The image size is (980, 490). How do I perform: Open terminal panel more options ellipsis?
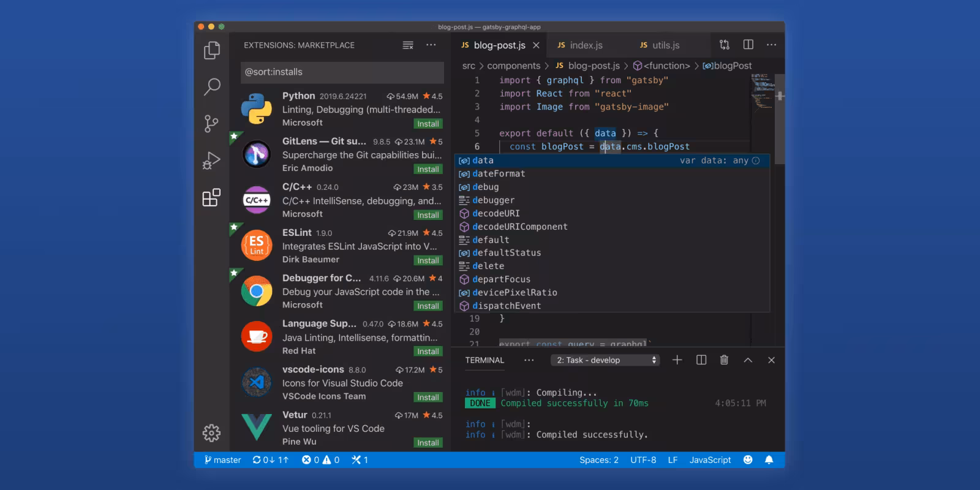529,360
